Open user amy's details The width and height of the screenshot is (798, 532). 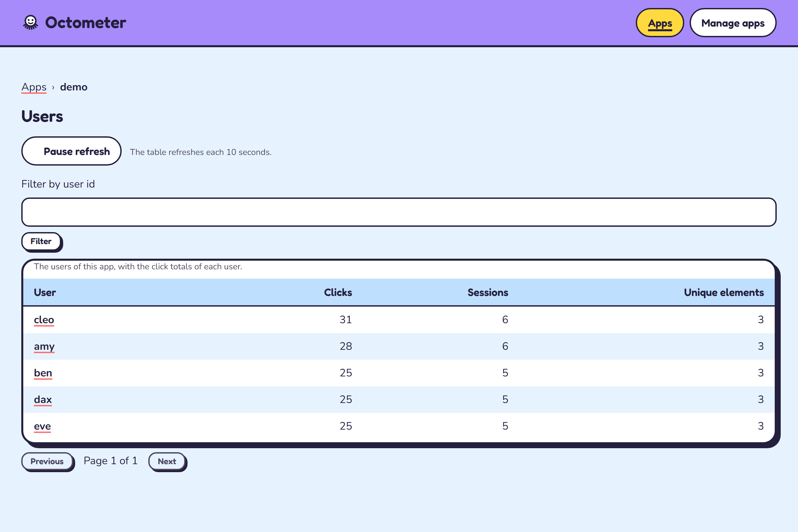click(x=44, y=346)
